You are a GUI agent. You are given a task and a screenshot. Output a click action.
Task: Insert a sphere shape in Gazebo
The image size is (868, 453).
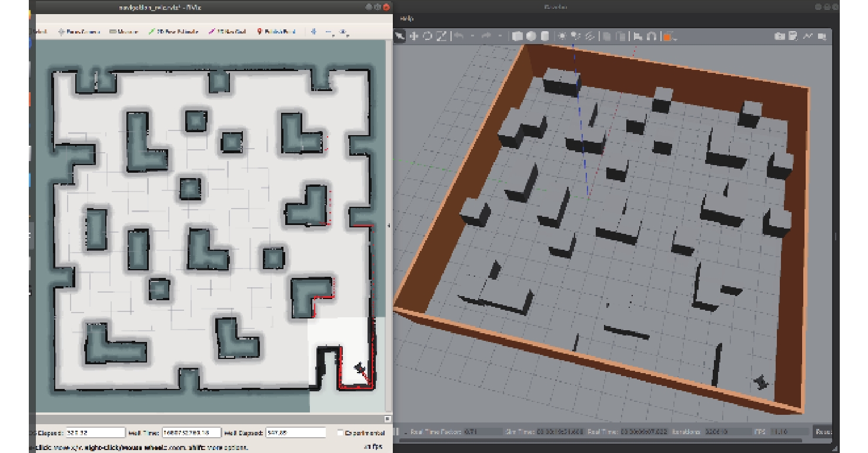531,36
